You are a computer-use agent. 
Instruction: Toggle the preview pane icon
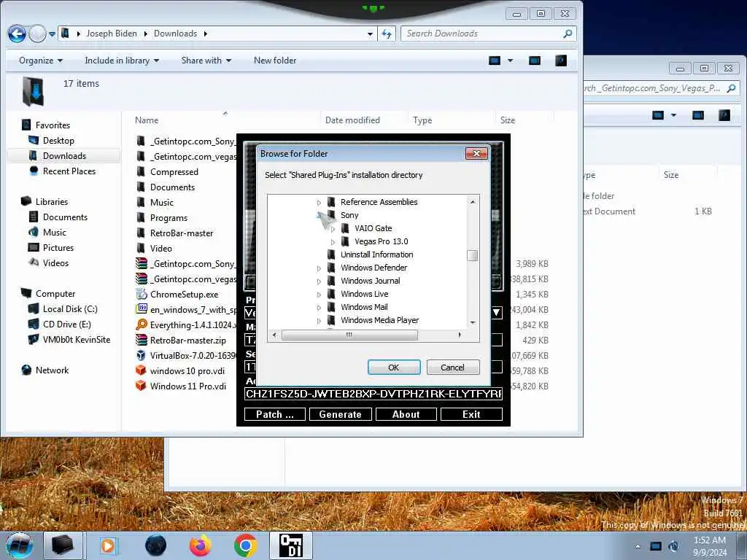pyautogui.click(x=535, y=61)
